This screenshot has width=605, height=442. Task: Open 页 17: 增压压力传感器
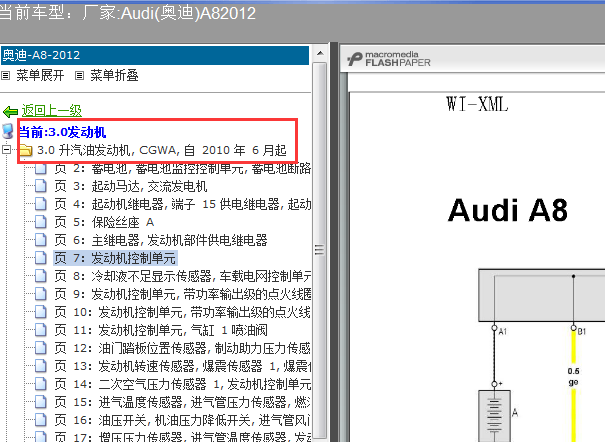coord(182,437)
